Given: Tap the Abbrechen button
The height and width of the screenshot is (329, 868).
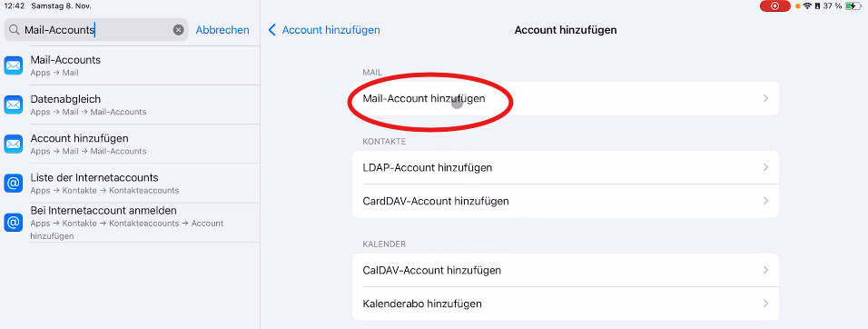Looking at the screenshot, I should pos(222,30).
